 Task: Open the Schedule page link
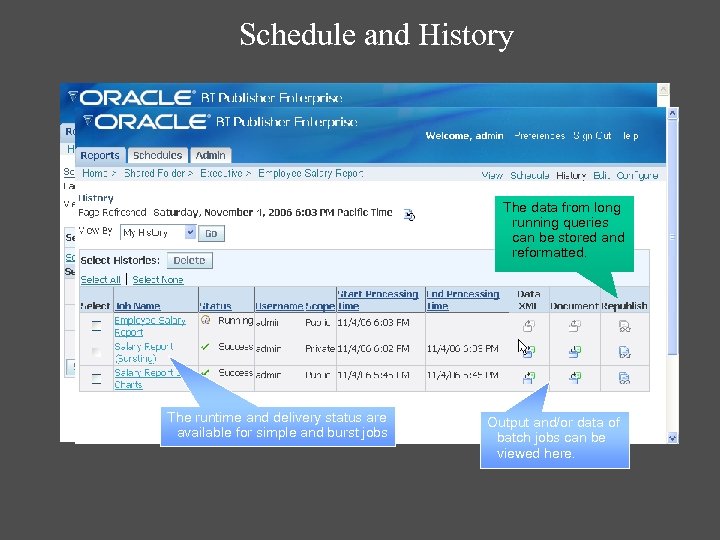coord(529,175)
